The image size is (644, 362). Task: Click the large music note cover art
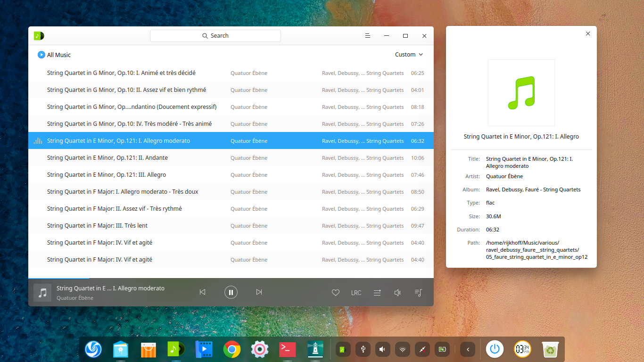pyautogui.click(x=521, y=93)
